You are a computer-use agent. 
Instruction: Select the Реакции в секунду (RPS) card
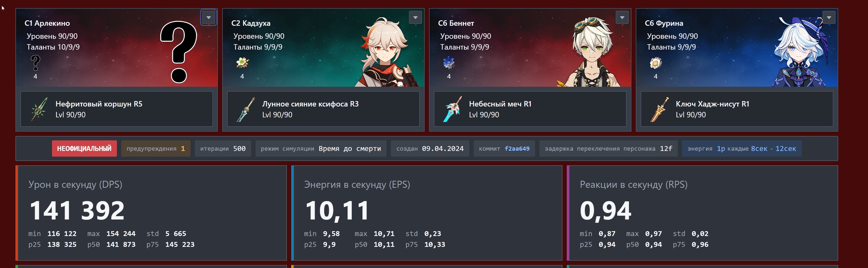point(702,213)
